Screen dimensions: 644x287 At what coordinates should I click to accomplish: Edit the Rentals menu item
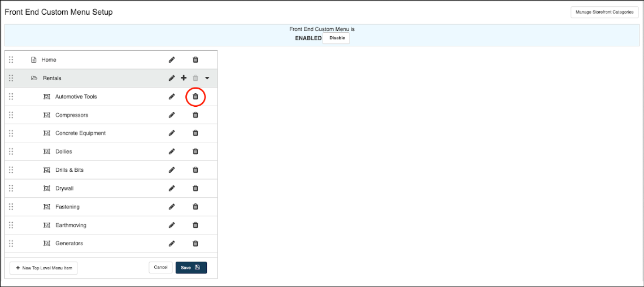(172, 78)
